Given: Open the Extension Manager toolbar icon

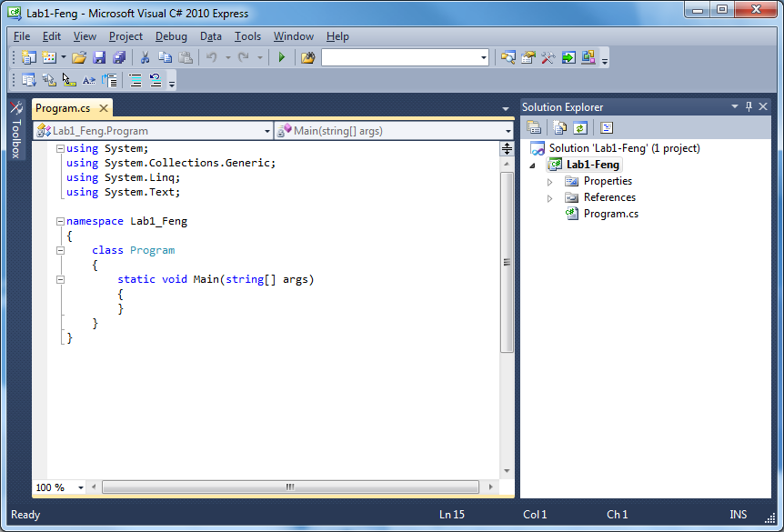Looking at the screenshot, I should 588,57.
